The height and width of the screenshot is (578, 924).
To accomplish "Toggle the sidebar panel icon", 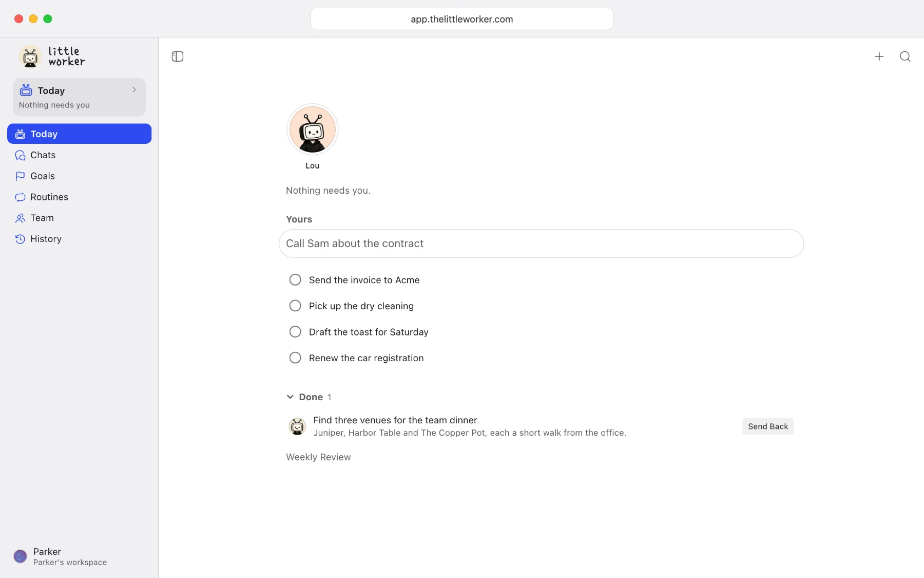I will (178, 57).
